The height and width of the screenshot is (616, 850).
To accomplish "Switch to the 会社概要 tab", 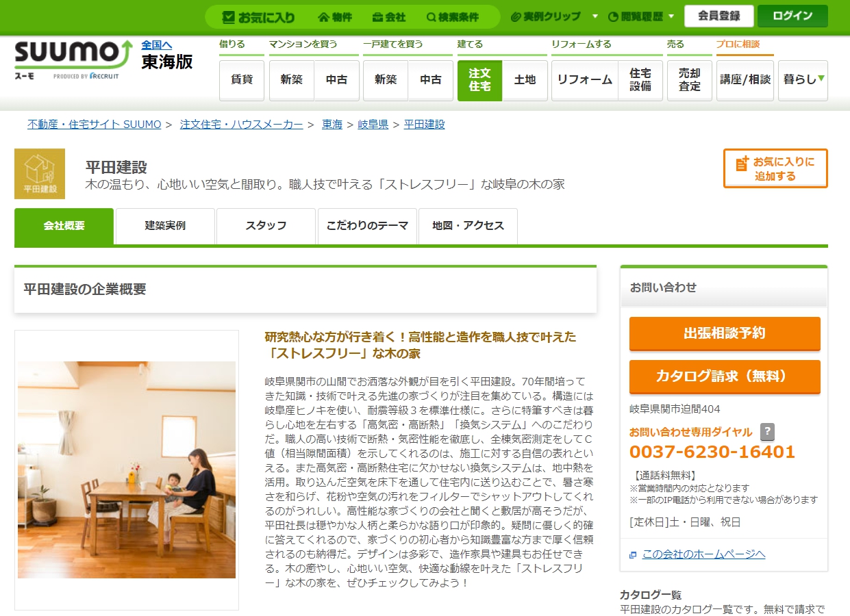I will [x=64, y=226].
